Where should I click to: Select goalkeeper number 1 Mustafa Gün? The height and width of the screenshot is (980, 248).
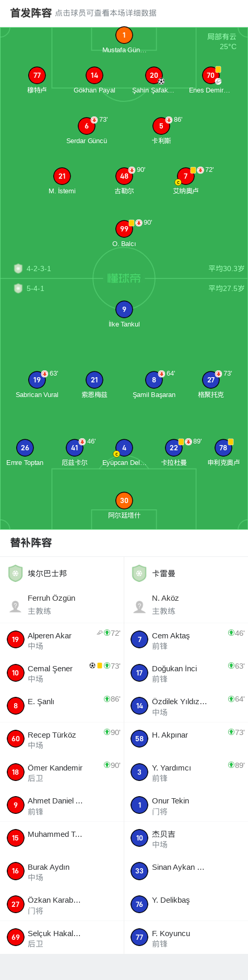click(124, 40)
